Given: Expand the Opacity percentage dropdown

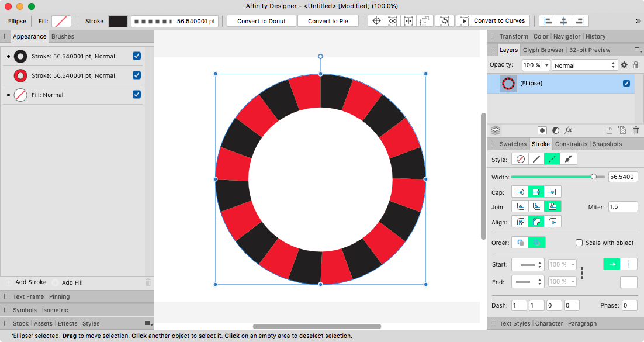Looking at the screenshot, I should click(535, 65).
